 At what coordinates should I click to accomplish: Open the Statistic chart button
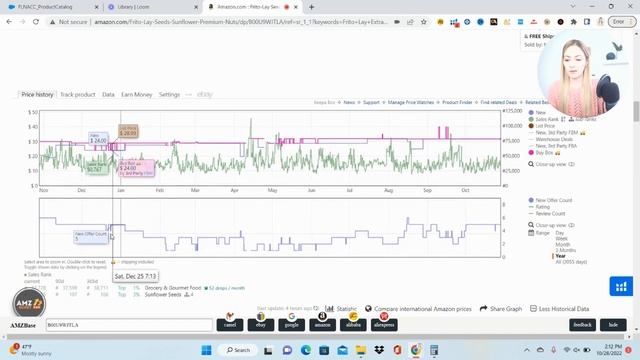341,309
